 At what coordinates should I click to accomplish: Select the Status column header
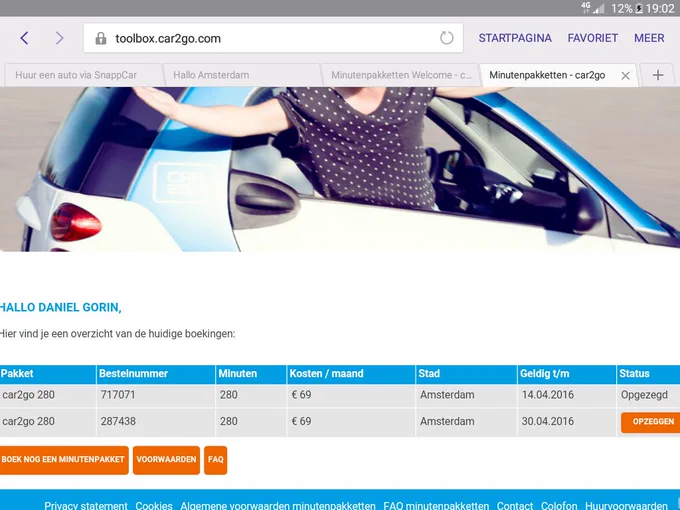tap(648, 374)
